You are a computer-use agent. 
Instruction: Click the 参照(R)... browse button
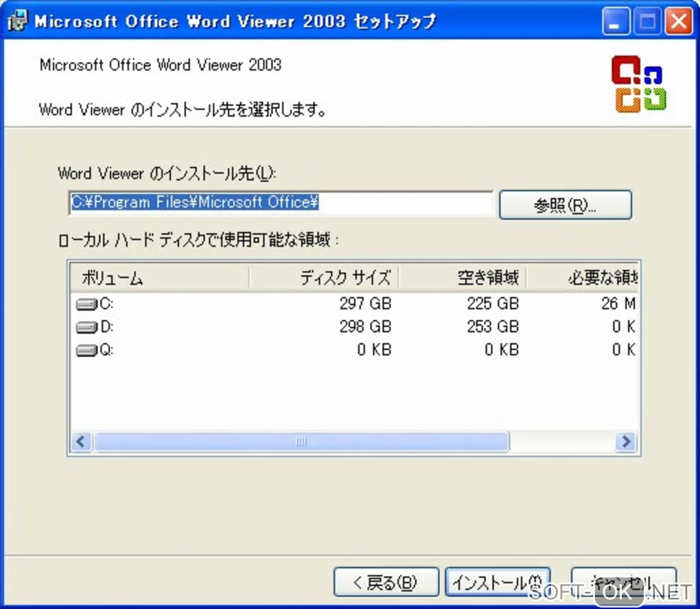coord(565,205)
